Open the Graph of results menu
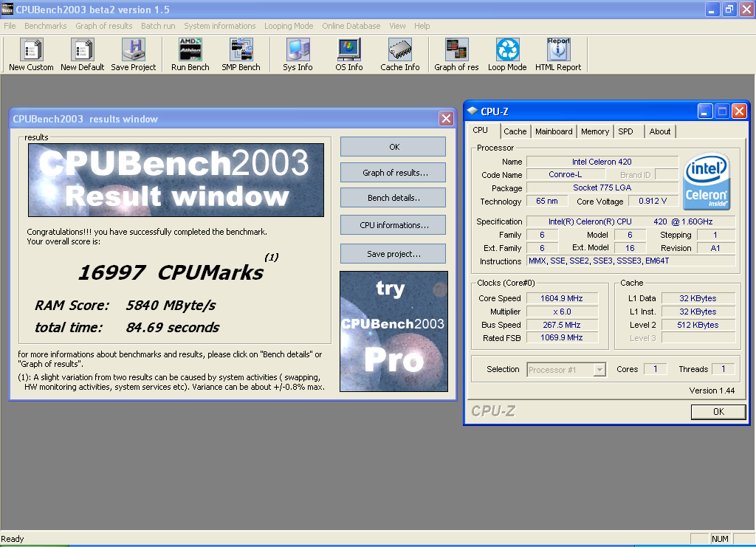 [103, 26]
